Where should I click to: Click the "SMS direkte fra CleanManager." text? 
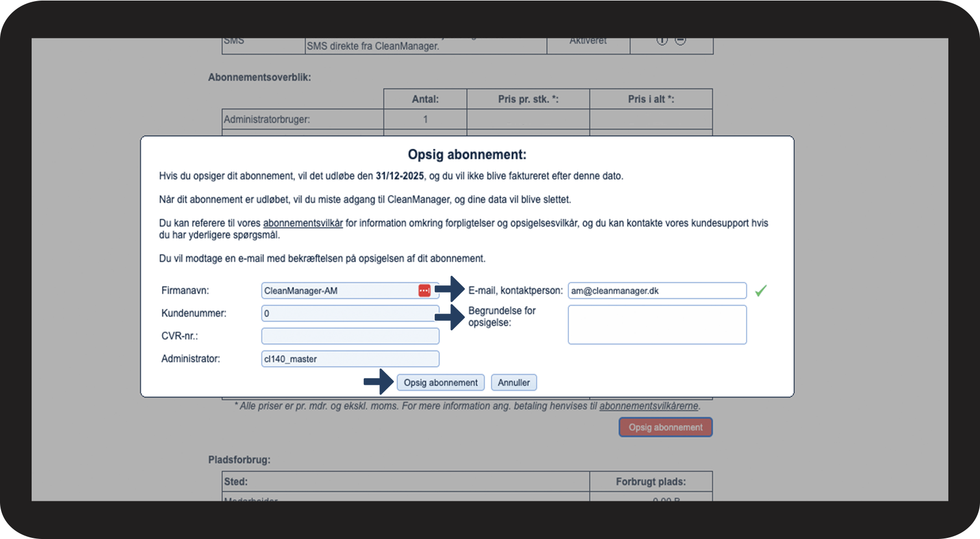coord(373,46)
